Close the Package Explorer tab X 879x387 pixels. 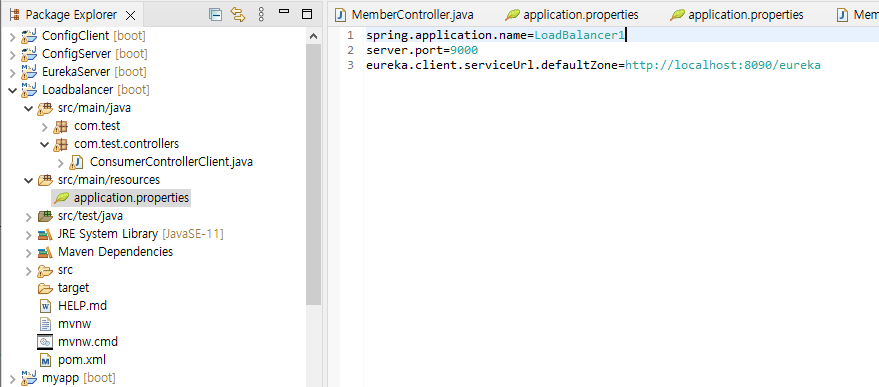(x=130, y=15)
